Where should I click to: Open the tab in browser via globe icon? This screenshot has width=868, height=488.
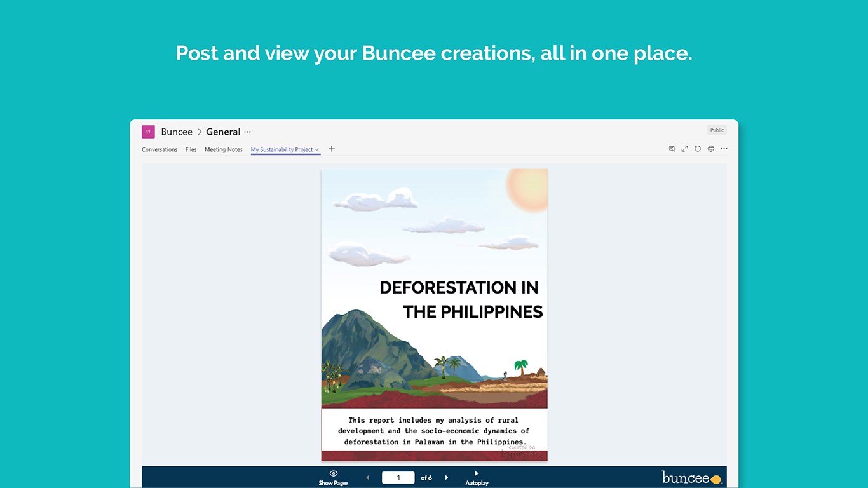coord(711,149)
